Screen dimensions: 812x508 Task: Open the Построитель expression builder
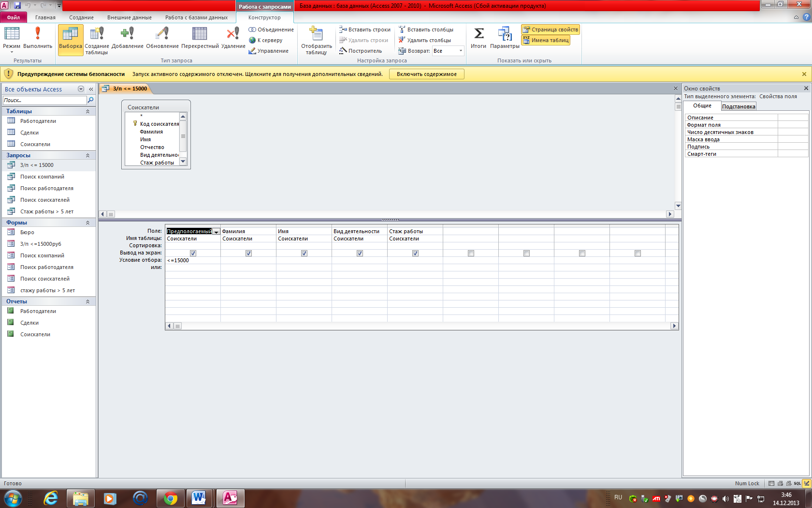pos(361,51)
